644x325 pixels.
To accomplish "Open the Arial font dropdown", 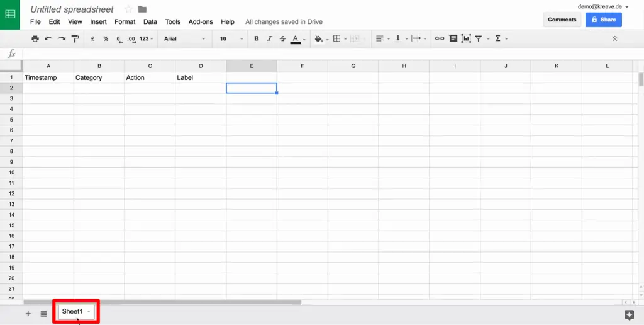I will tap(184, 38).
